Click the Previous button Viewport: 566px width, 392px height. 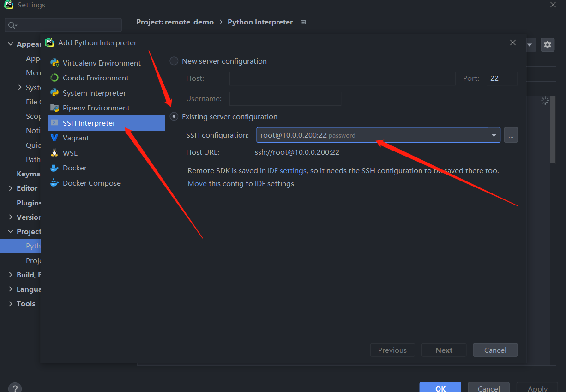[392, 350]
